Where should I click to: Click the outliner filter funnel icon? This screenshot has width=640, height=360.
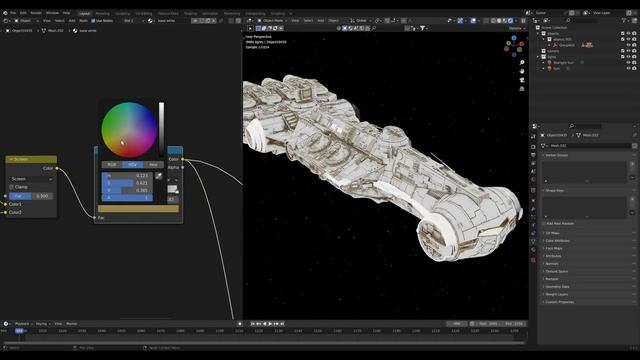coord(624,20)
